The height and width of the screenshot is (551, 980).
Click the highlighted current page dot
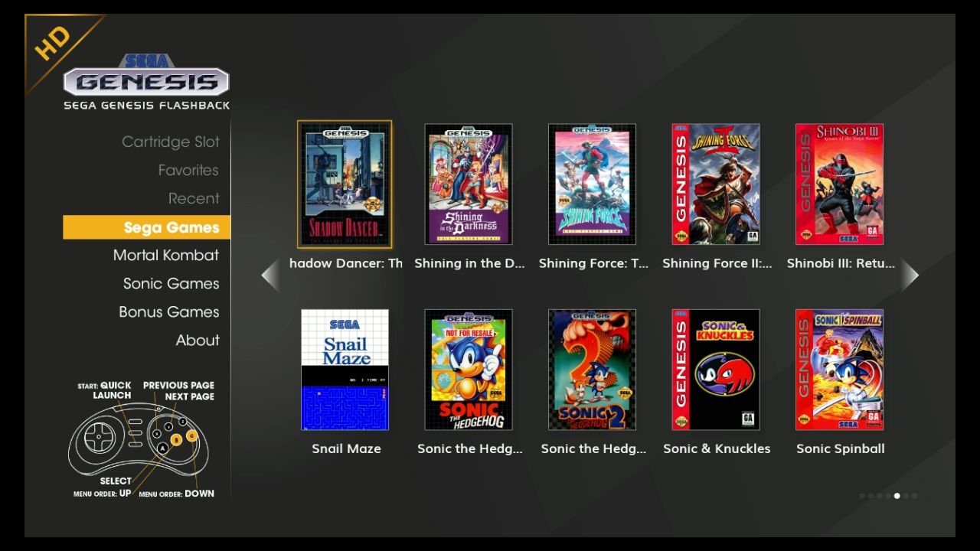click(897, 496)
